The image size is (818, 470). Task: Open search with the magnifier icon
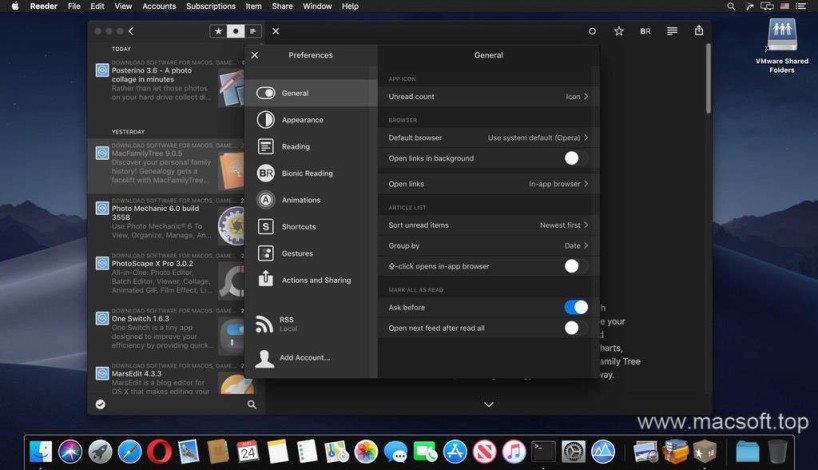click(x=251, y=404)
